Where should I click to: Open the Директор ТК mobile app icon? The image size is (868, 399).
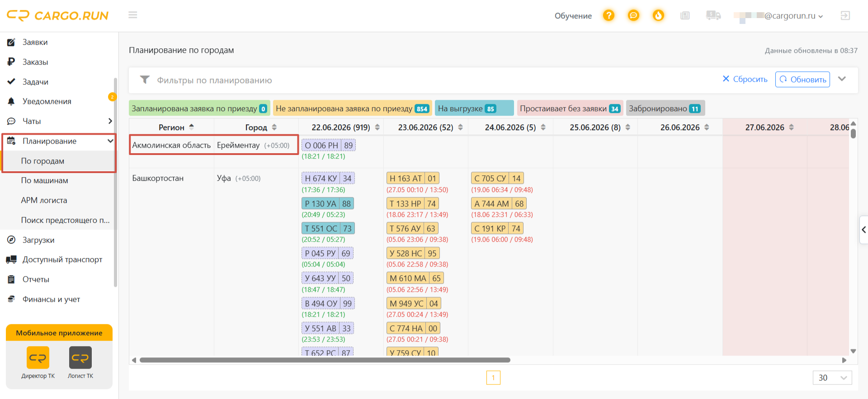[38, 362]
